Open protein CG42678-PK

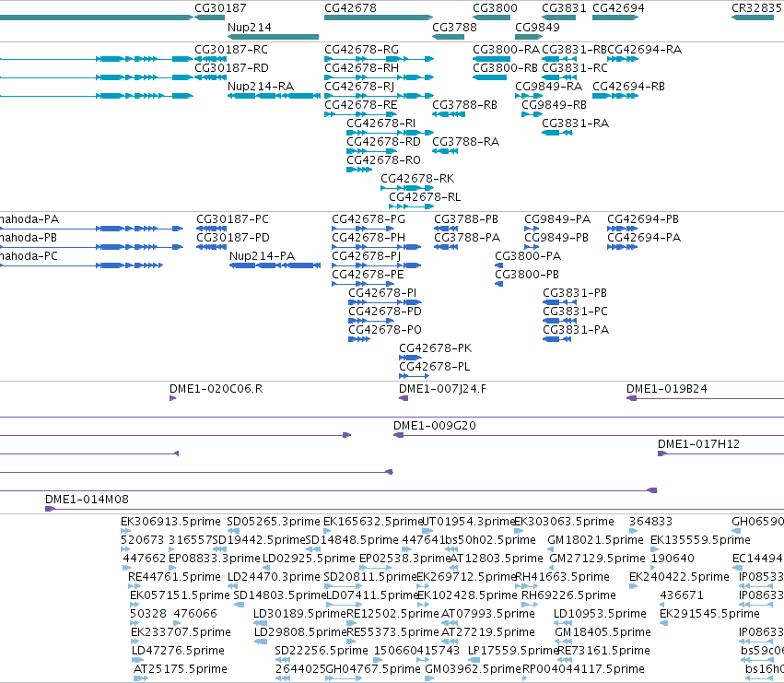(435, 348)
